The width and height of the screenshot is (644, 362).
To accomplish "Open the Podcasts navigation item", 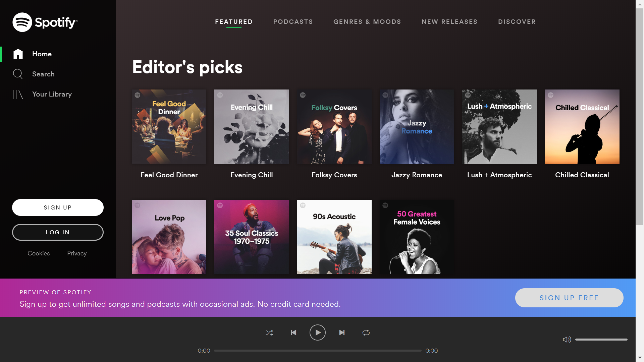I will tap(293, 22).
